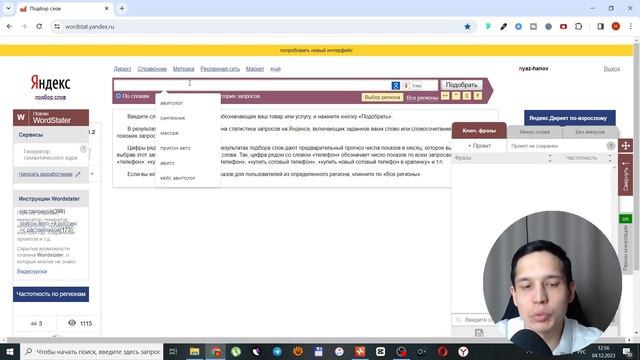Click the question mark icon beside Проект не сохранен
This screenshot has height=360, width=640.
(x=610, y=146)
